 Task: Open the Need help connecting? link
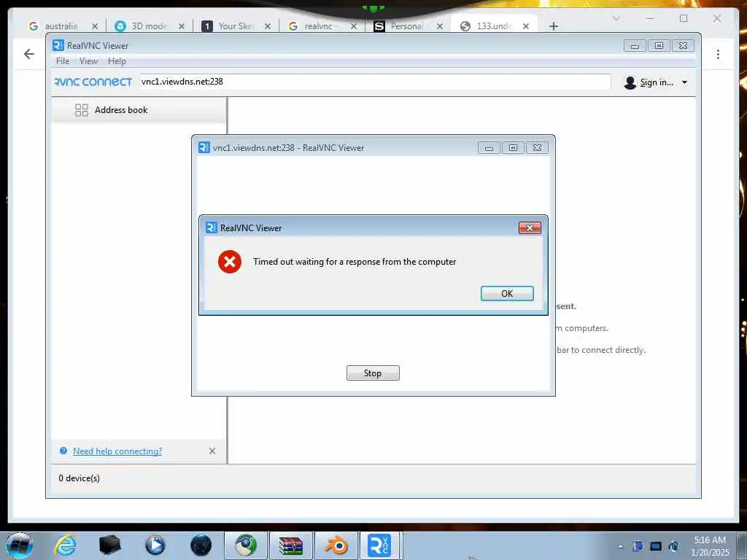pos(117,451)
